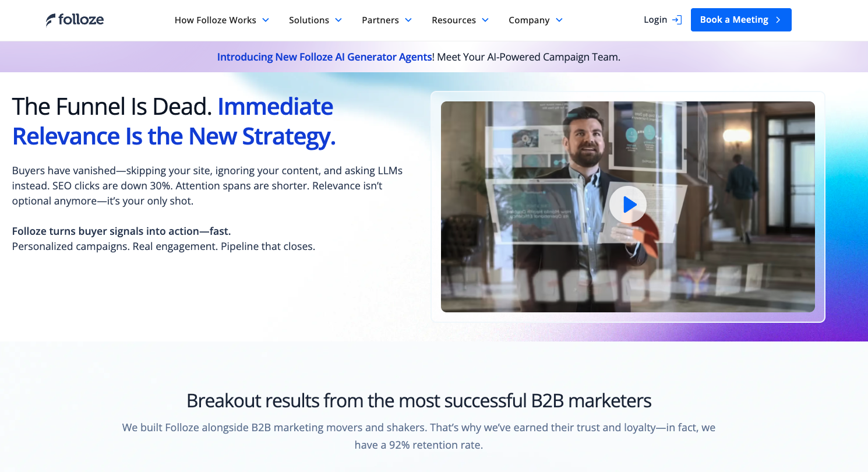Screen dimensions: 868x472
Task: Click 'Breakout results' section heading
Action: (x=419, y=401)
